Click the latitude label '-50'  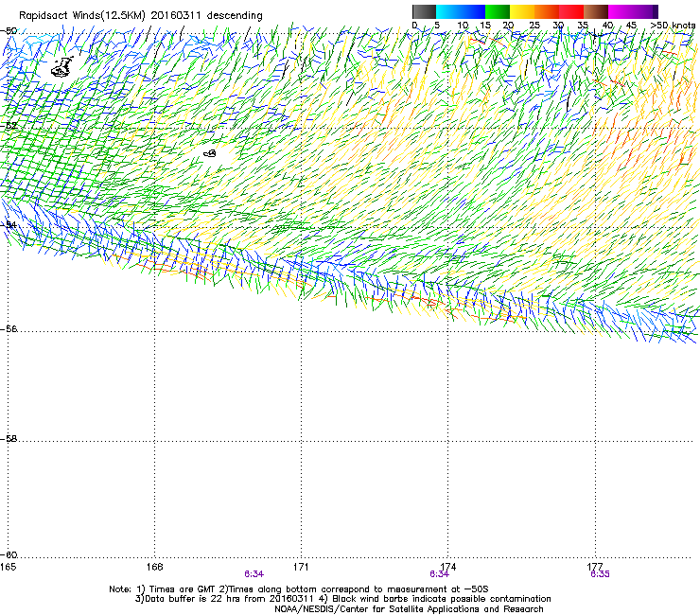9,31
